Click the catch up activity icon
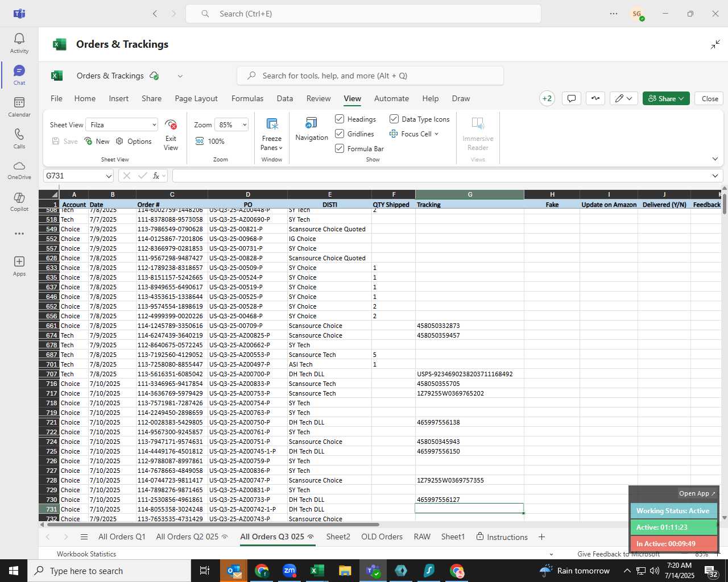This screenshot has height=582, width=728. pos(595,98)
